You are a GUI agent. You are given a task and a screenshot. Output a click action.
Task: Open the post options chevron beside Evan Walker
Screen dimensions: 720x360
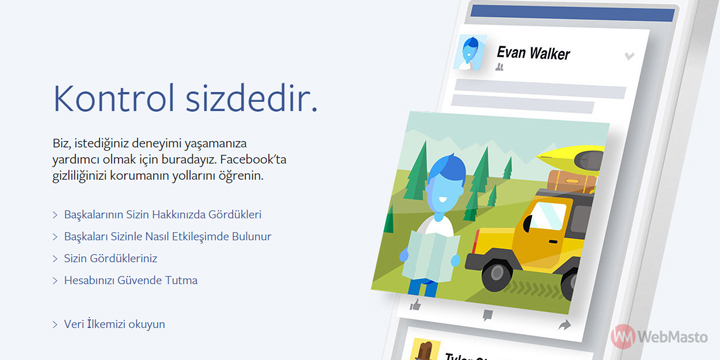point(630,56)
